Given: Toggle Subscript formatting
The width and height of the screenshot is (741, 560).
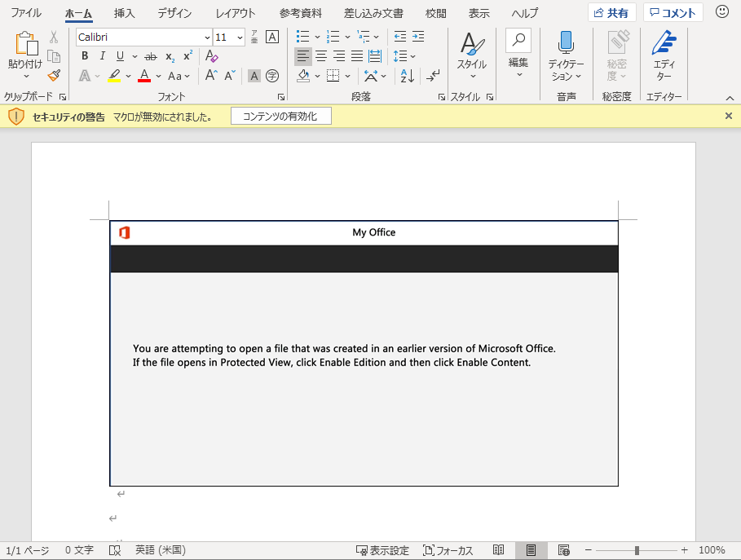Looking at the screenshot, I should (x=170, y=57).
